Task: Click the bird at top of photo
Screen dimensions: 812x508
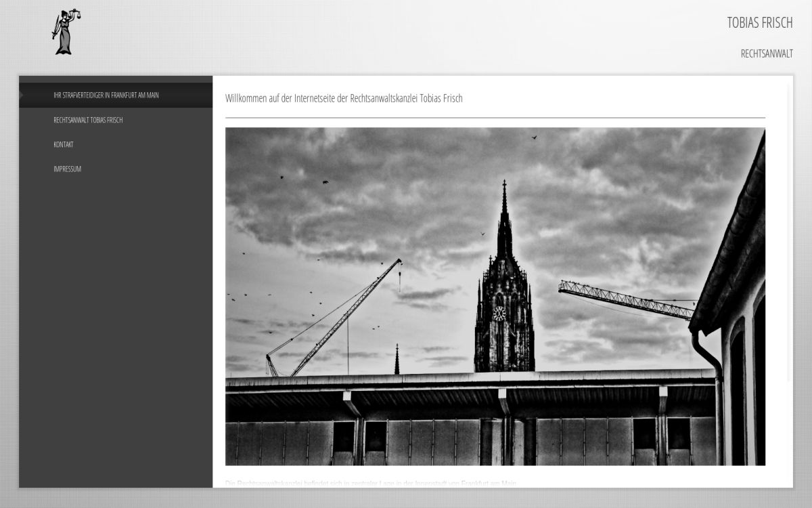Action: coord(534,137)
